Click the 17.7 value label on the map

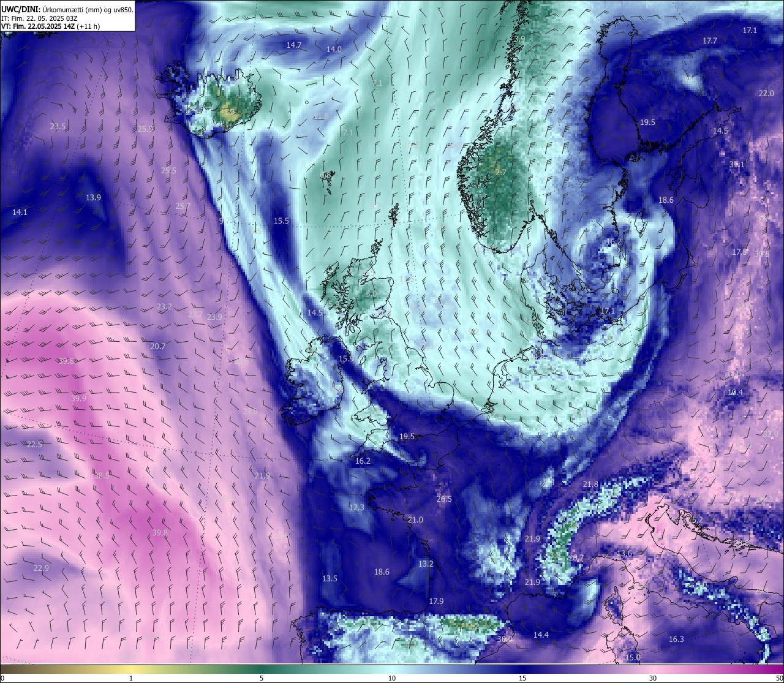click(x=709, y=41)
